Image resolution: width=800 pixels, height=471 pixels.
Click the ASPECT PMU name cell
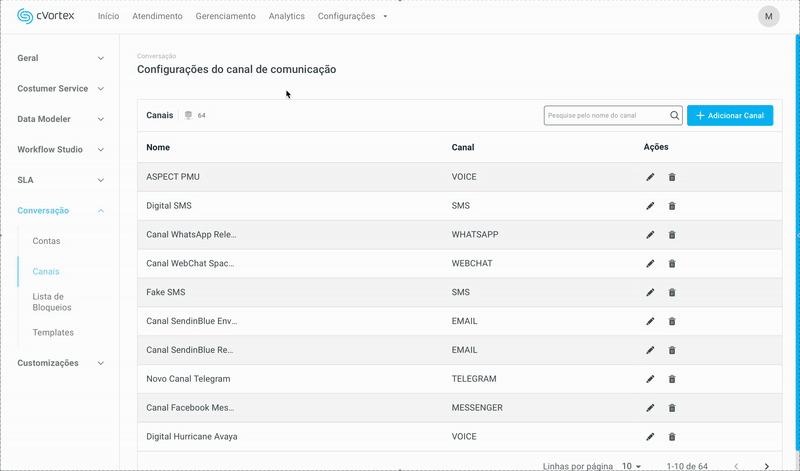pos(173,177)
